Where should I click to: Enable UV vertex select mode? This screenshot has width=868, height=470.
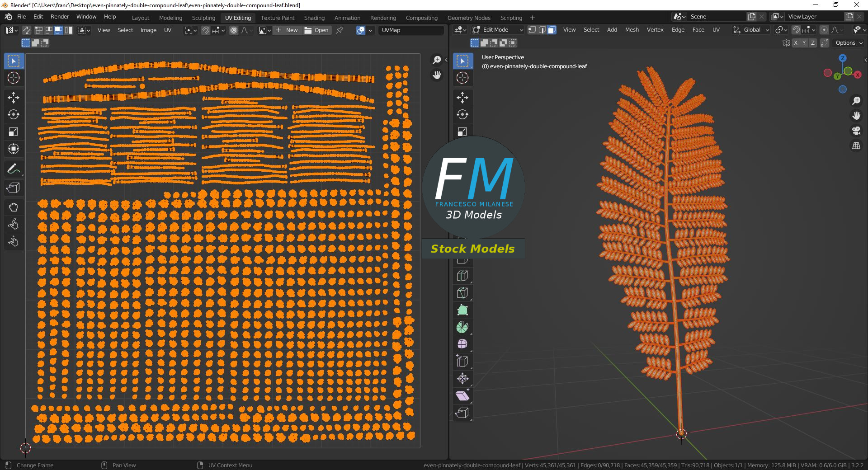(39, 30)
